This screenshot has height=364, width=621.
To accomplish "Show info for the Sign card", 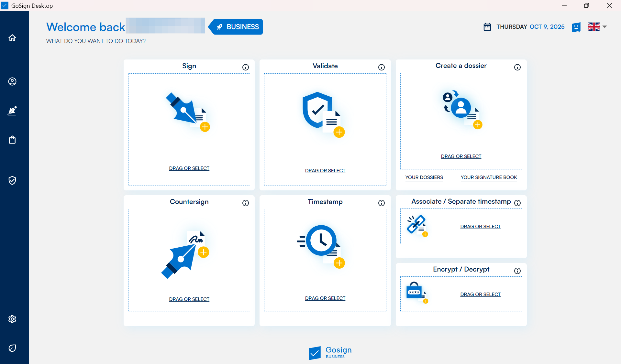I will pyautogui.click(x=246, y=67).
